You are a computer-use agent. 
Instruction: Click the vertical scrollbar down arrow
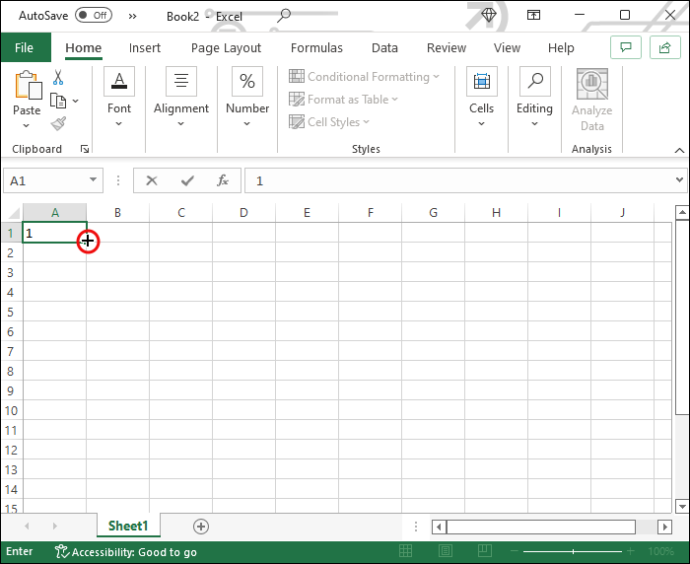pyautogui.click(x=682, y=506)
